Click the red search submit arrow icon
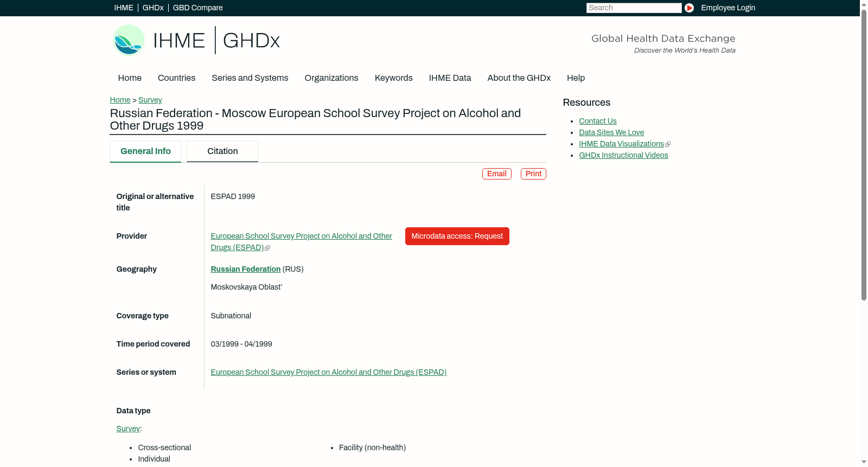 click(x=689, y=8)
